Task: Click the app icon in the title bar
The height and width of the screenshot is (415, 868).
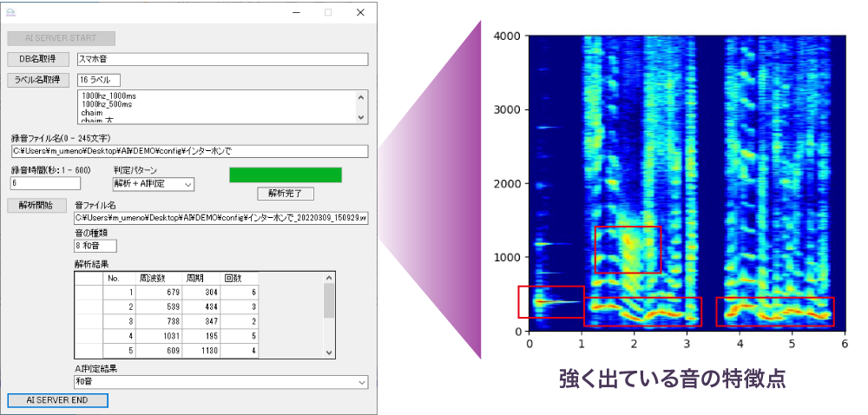Action: click(11, 12)
